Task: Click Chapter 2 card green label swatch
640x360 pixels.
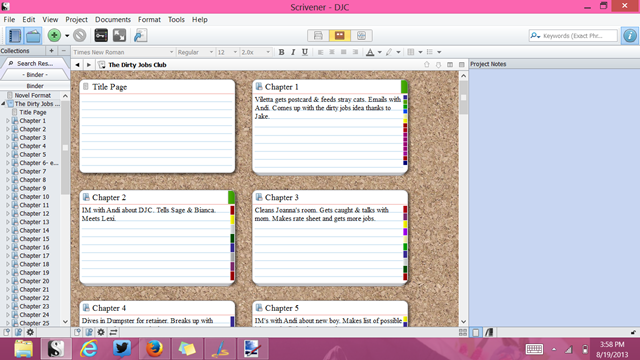Action: coord(231,197)
